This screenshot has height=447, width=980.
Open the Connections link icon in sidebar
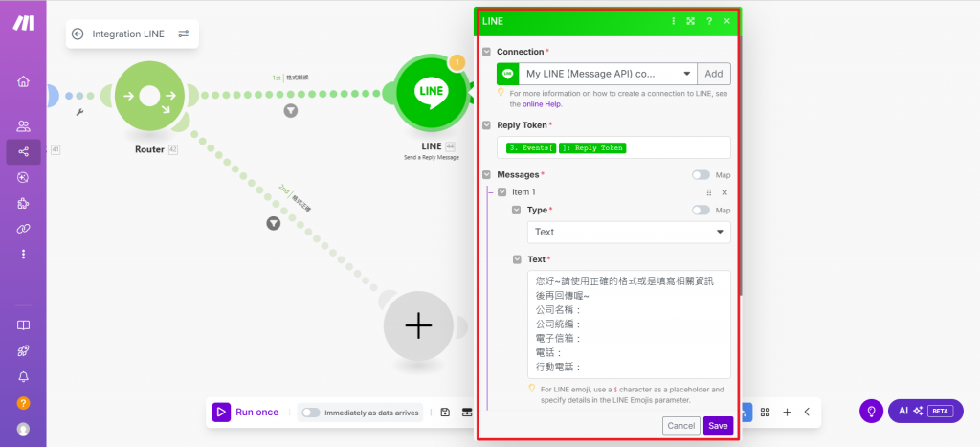(x=23, y=229)
